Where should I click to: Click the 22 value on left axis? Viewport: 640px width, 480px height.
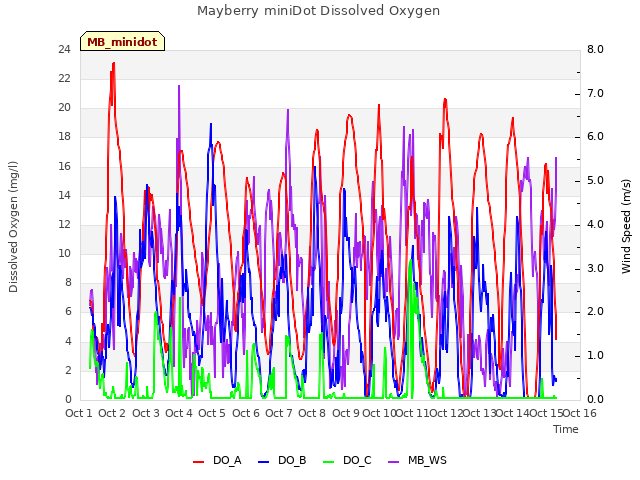[x=64, y=78]
